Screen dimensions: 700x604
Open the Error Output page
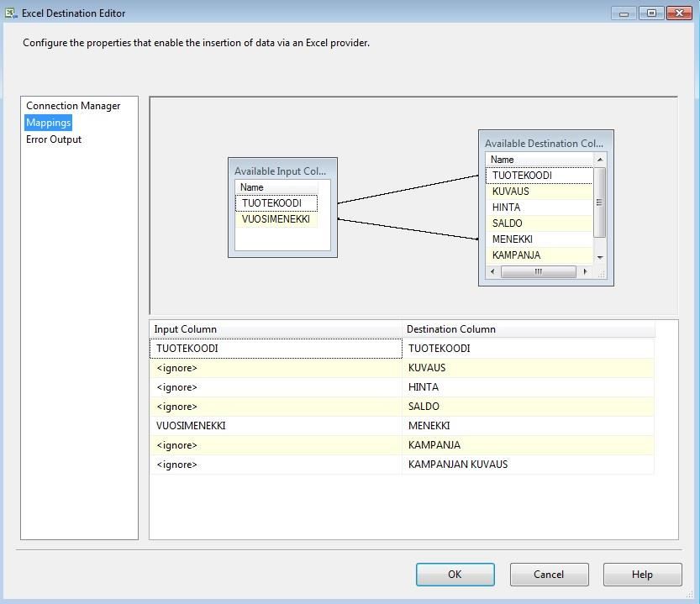click(54, 139)
